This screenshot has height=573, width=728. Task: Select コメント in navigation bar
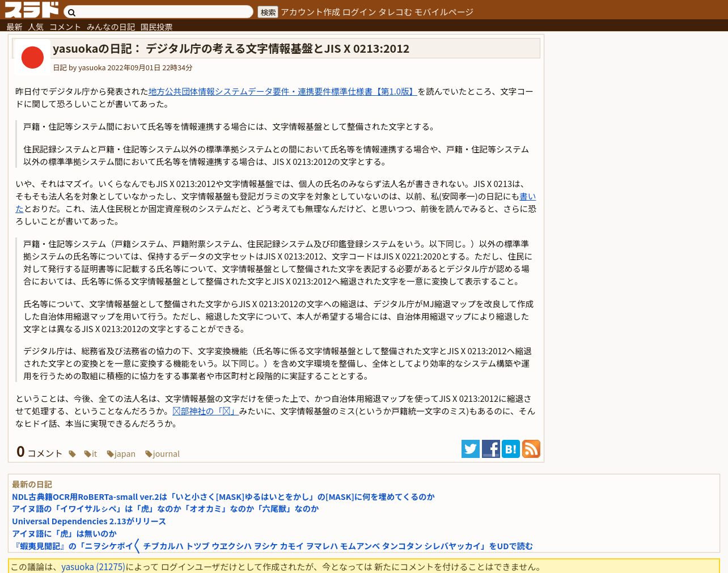pyautogui.click(x=65, y=27)
